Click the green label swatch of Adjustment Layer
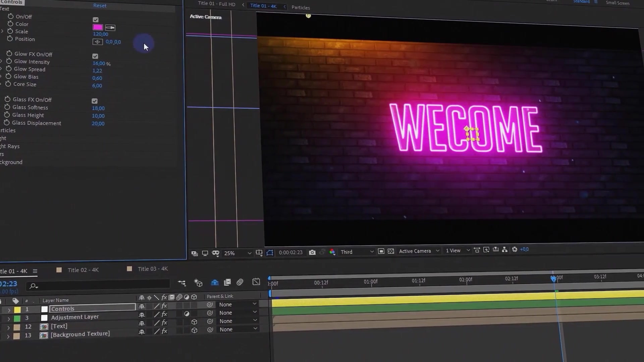Viewport: 644px width, 362px height. coord(17,318)
